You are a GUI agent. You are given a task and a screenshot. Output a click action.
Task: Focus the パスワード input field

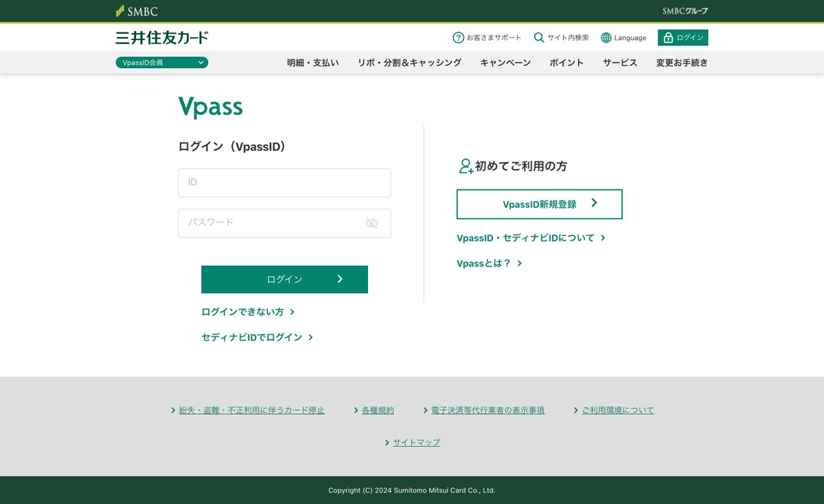tap(284, 223)
